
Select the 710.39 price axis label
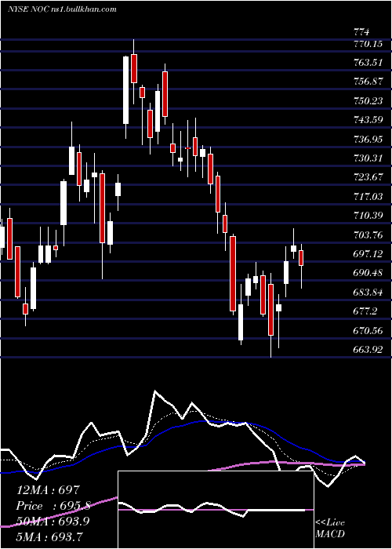click(x=368, y=216)
